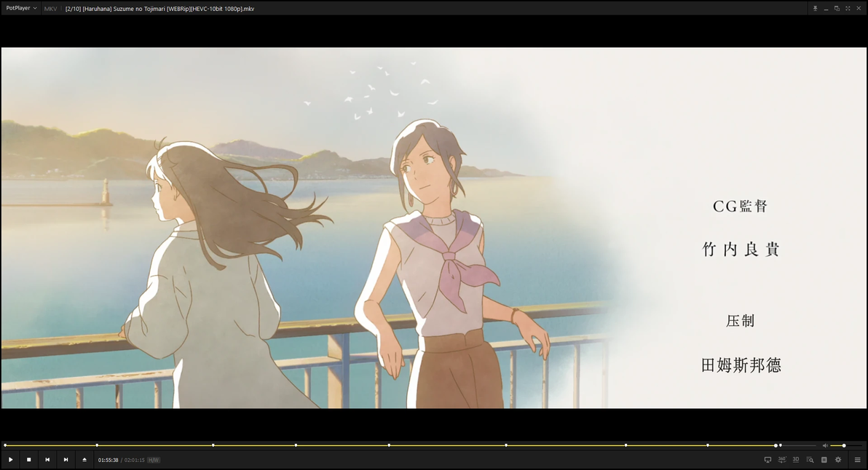Click the Suzume no Tojimari file title
Image resolution: width=868 pixels, height=470 pixels.
click(160, 9)
